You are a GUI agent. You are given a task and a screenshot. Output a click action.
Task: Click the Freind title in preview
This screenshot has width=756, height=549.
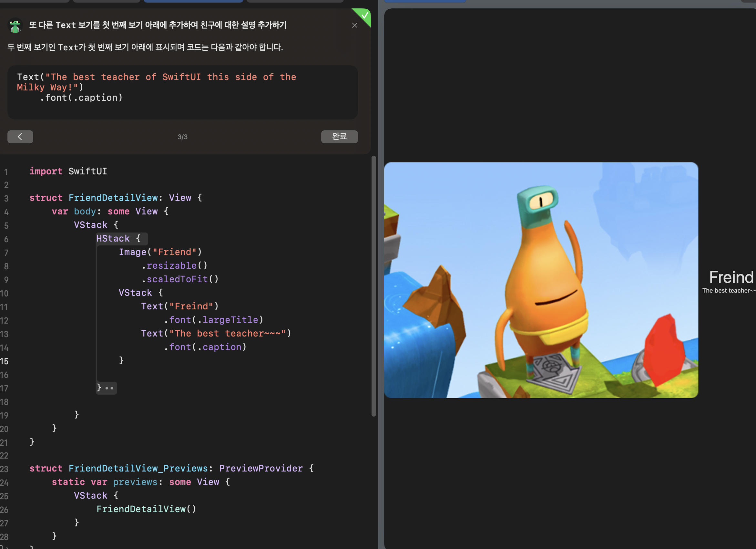coord(731,277)
